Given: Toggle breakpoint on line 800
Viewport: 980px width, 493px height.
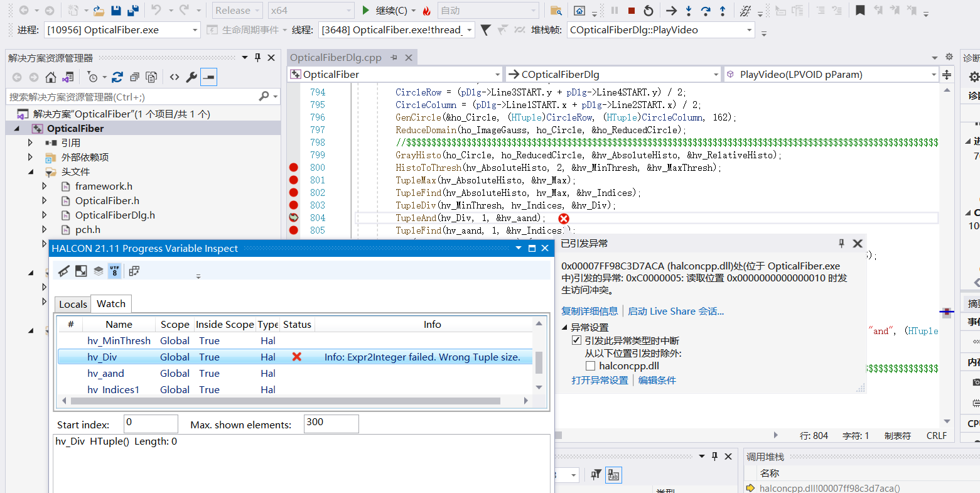Looking at the screenshot, I should coord(293,168).
